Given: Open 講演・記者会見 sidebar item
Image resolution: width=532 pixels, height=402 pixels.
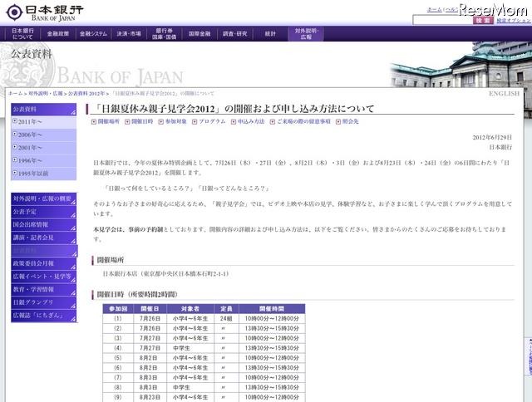Looking at the screenshot, I should point(44,238).
